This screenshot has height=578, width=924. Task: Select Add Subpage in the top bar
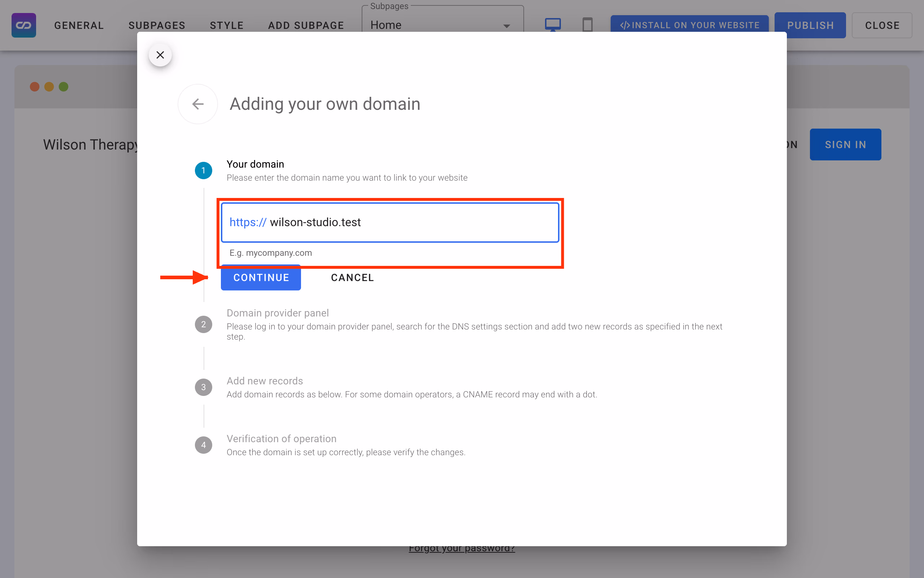click(x=306, y=25)
